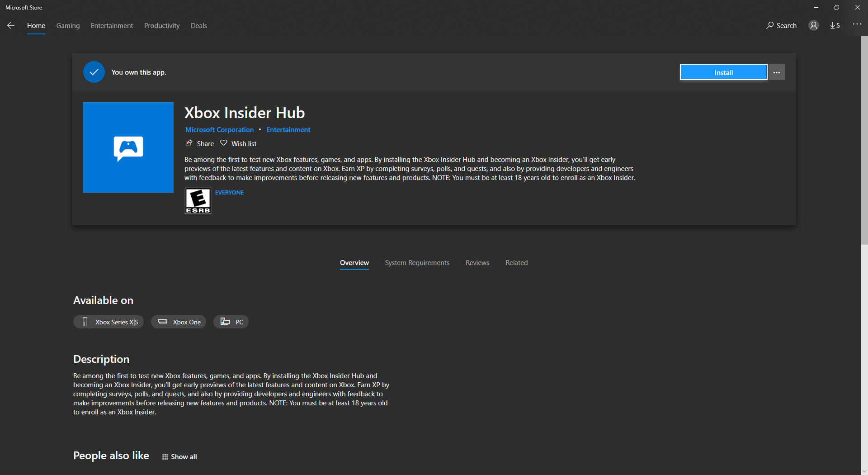Image resolution: width=868 pixels, height=475 pixels.
Task: Open the user account profile icon
Action: point(814,26)
